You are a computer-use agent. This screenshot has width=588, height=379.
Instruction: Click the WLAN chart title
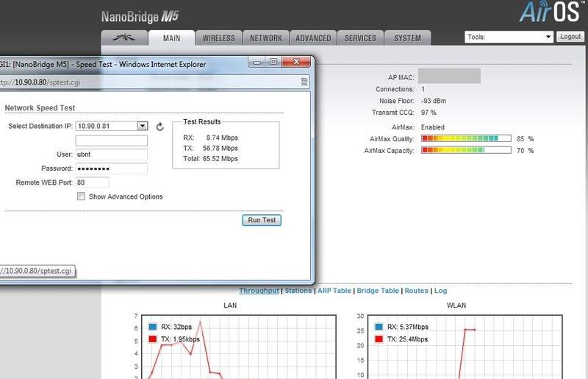(456, 305)
